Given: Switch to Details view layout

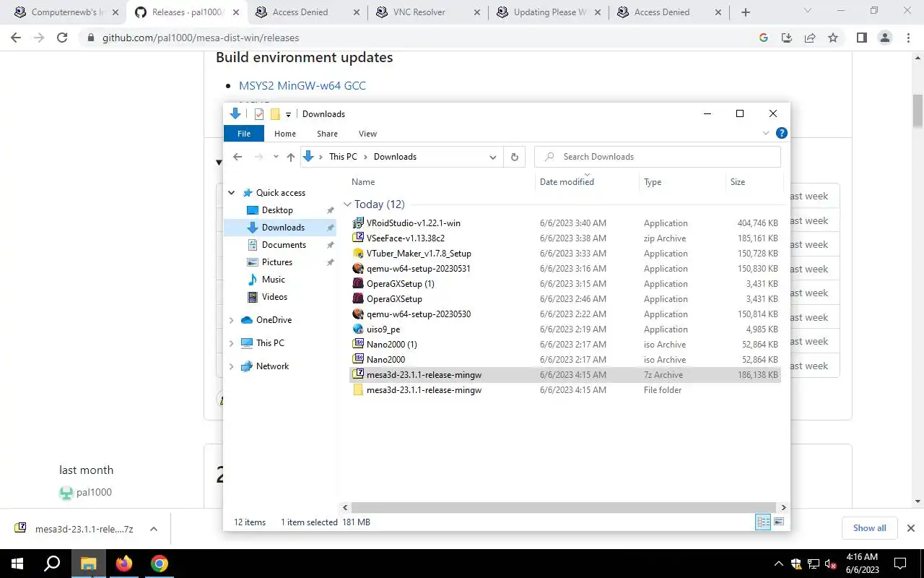Looking at the screenshot, I should 763,522.
